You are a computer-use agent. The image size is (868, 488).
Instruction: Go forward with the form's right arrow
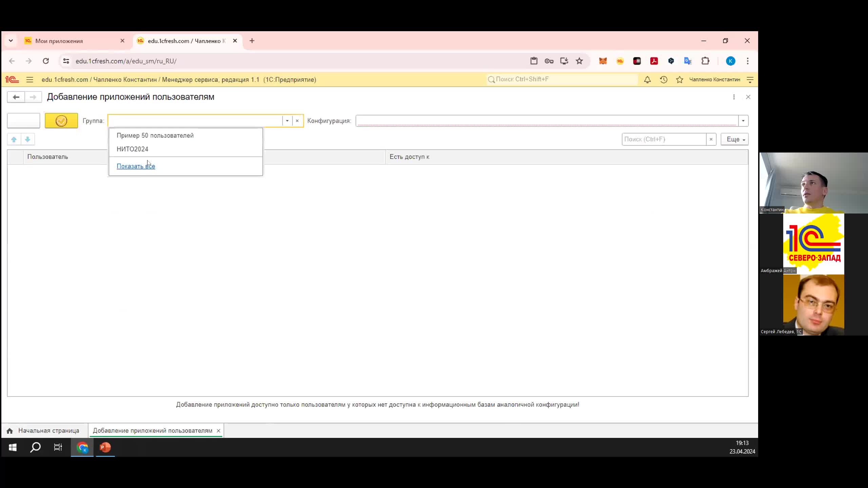[33, 97]
